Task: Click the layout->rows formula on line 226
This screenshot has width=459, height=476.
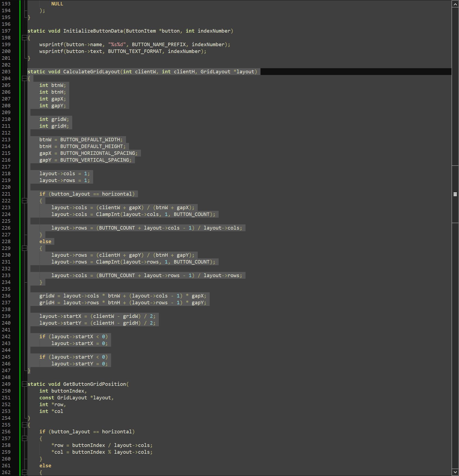Action: pos(147,228)
